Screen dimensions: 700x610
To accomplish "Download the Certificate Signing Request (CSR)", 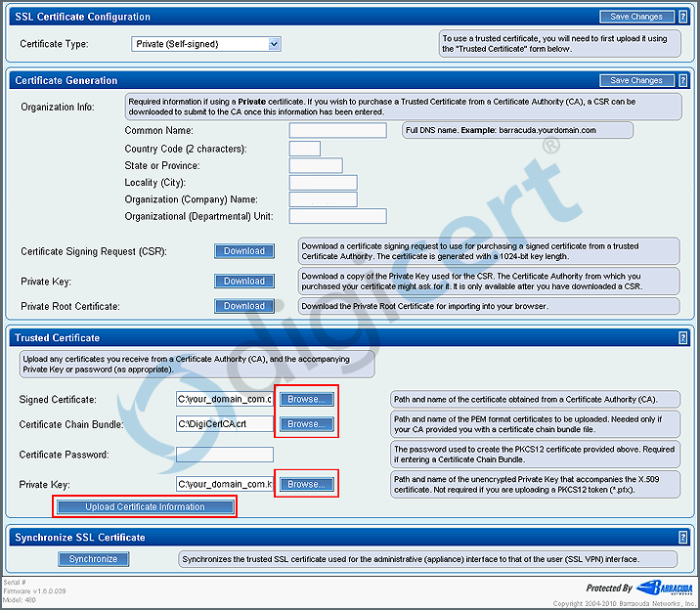I will pyautogui.click(x=243, y=251).
